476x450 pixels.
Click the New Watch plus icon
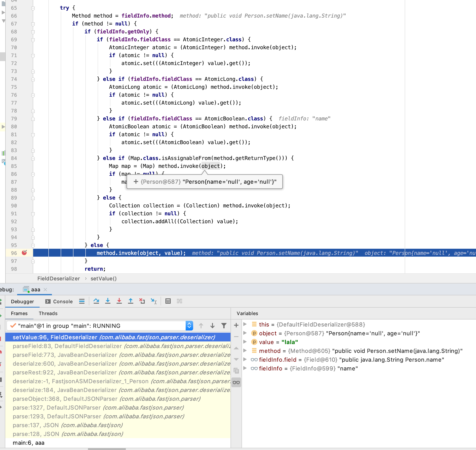[236, 325]
